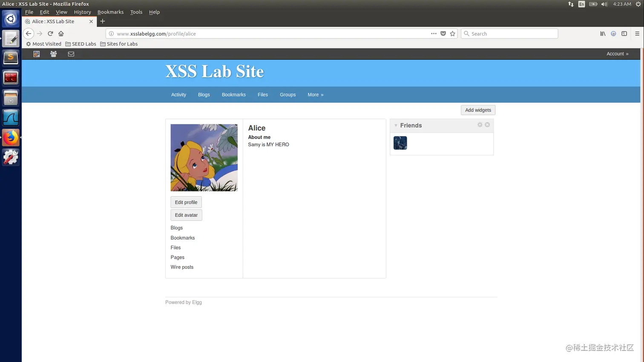This screenshot has width=644, height=362.
Task: Close the Alice : XSS Lab Site tab
Action: pyautogui.click(x=91, y=21)
